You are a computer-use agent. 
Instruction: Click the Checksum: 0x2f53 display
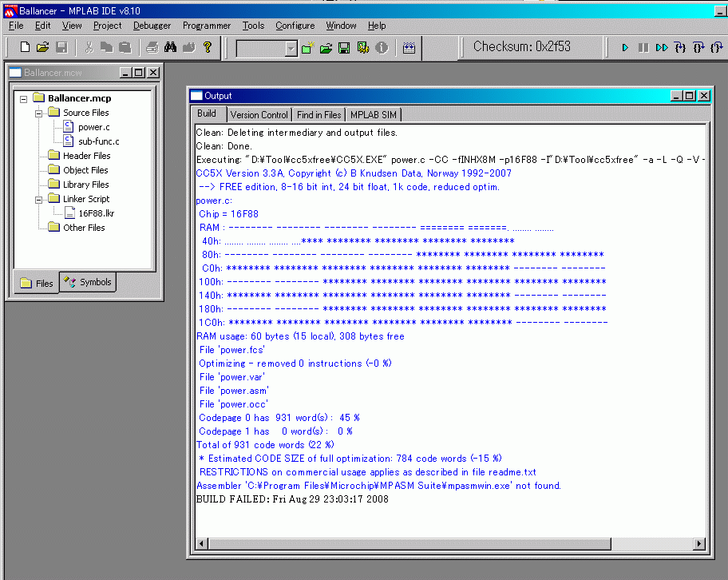(522, 47)
